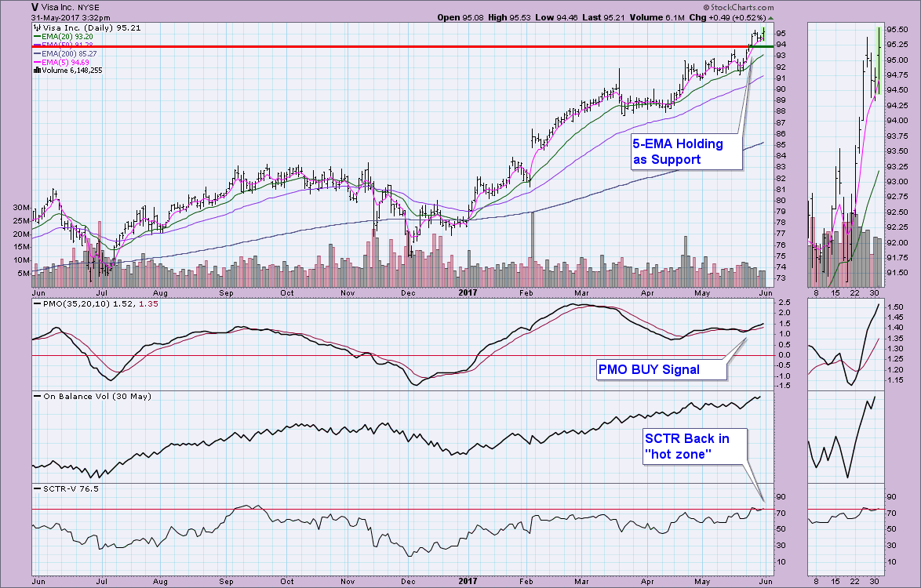Click the 5M volume axis label
The image size is (921, 588).
click(24, 274)
